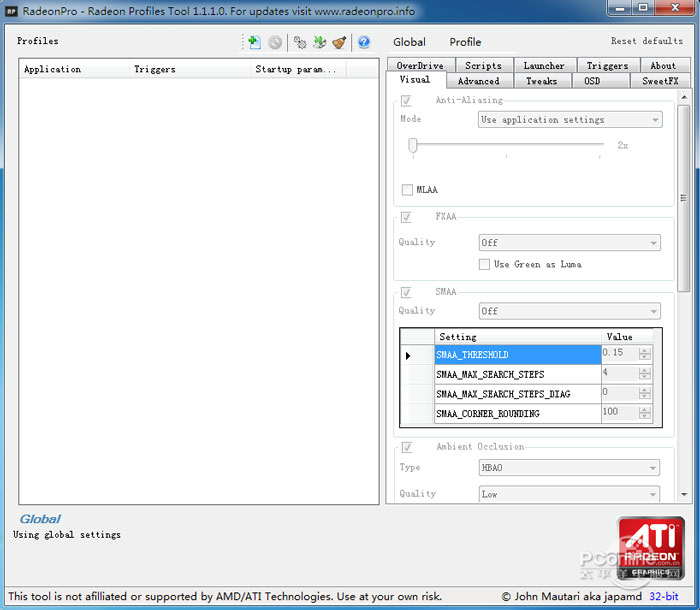Click the green arrows import icon

point(319,42)
